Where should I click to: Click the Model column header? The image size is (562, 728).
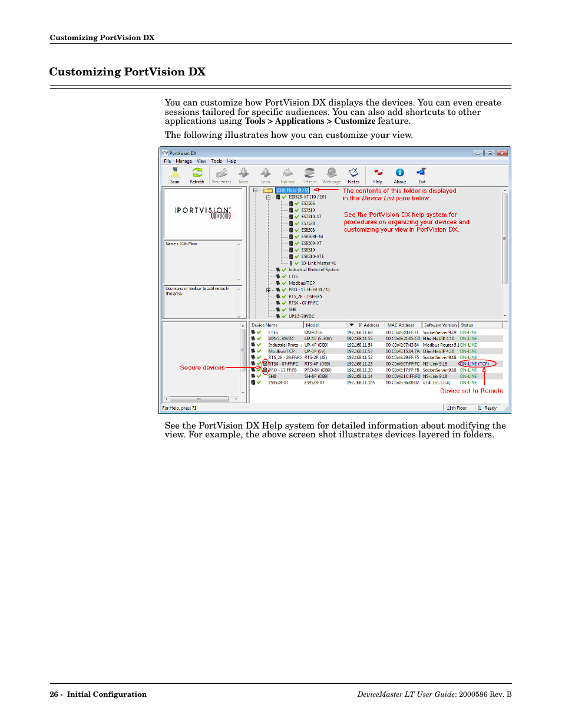click(325, 325)
